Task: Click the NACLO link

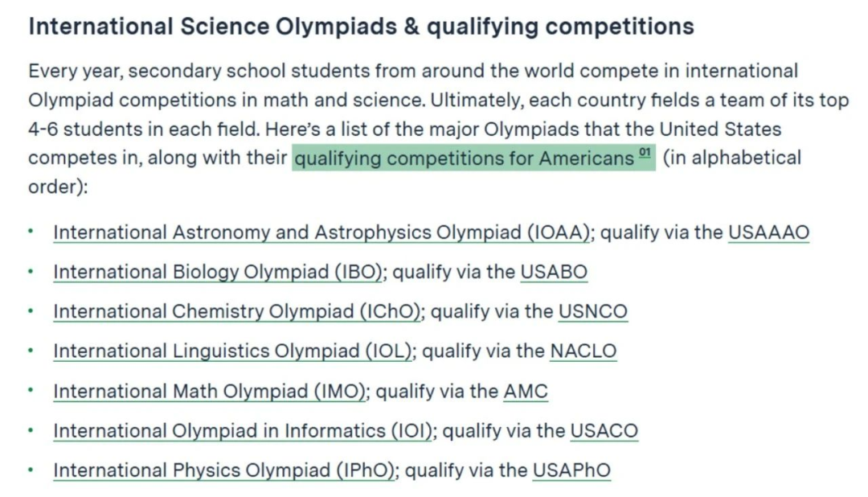Action: [x=583, y=351]
